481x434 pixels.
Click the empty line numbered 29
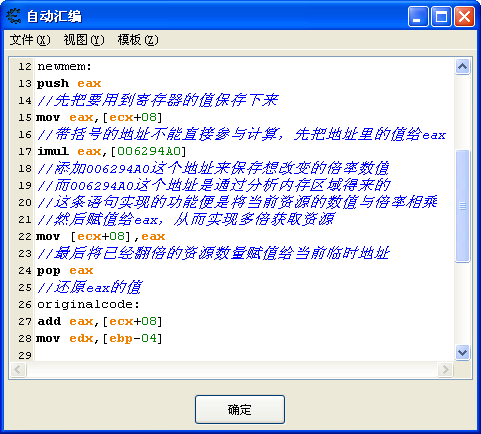pyautogui.click(x=243, y=355)
